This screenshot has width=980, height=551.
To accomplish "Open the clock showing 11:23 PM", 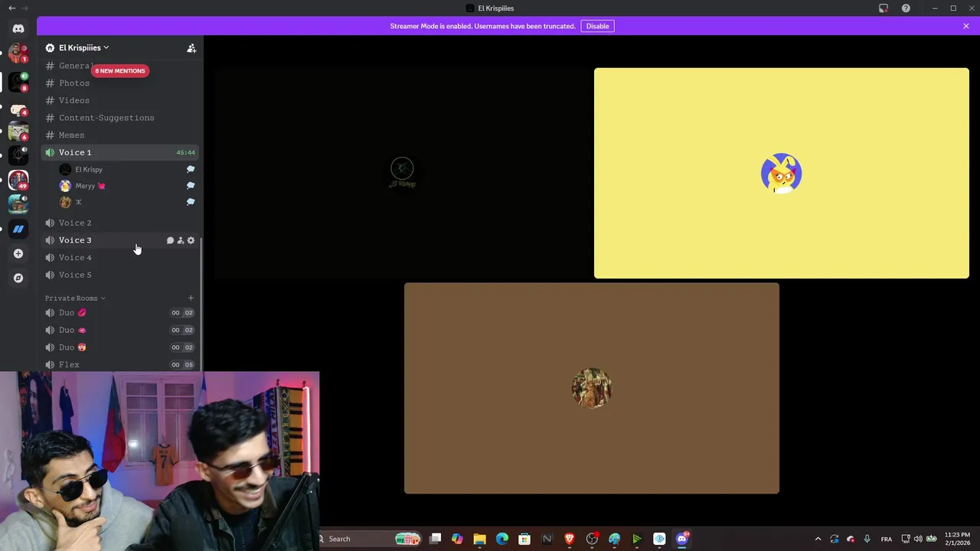I will coord(957,539).
